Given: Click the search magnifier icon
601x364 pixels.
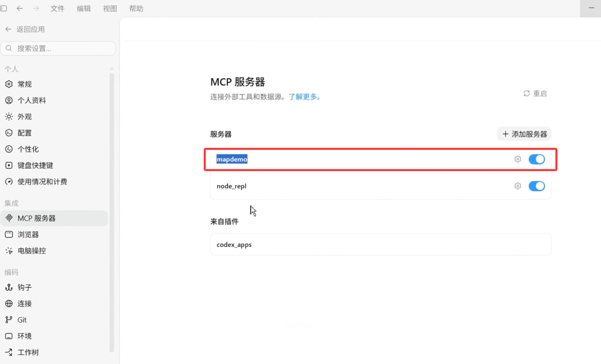Looking at the screenshot, I should pyautogui.click(x=9, y=48).
